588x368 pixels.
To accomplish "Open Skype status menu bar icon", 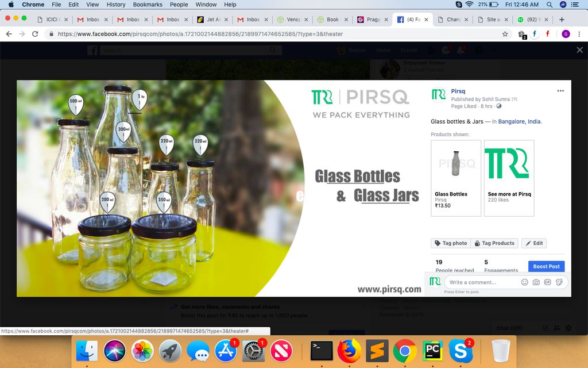I will click(459, 5).
